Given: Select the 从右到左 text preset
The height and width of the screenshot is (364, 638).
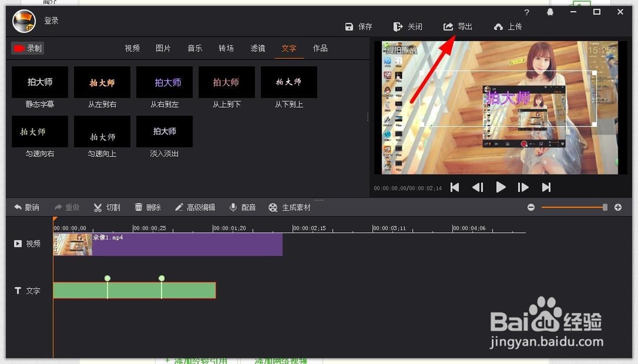Looking at the screenshot, I should point(165,83).
